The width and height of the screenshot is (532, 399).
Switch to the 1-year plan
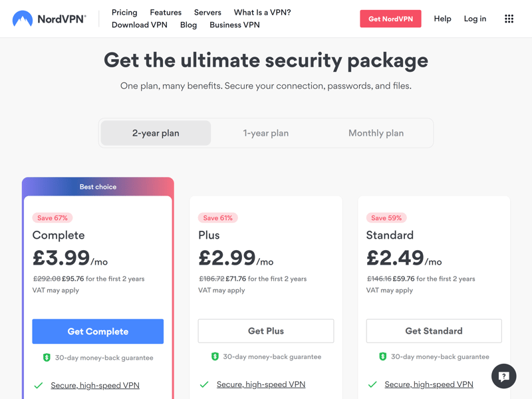265,133
